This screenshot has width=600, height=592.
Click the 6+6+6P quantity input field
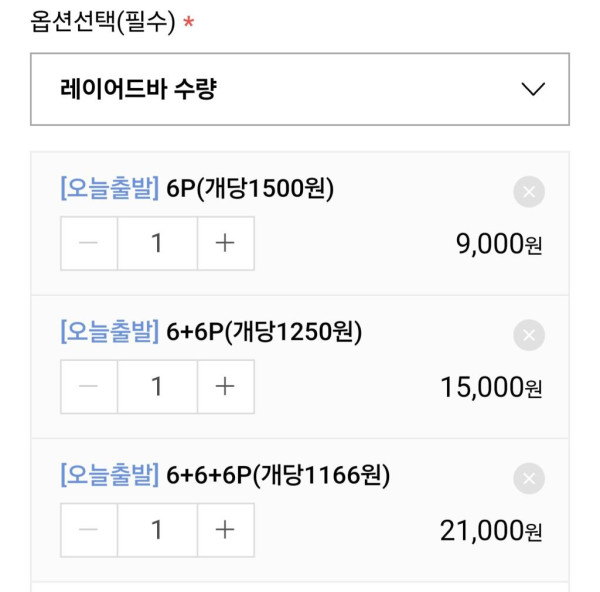coord(157,530)
